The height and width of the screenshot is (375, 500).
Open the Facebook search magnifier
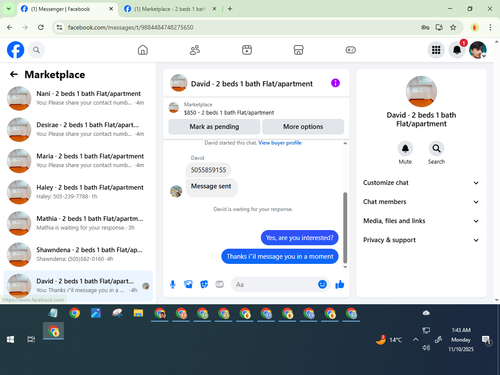[x=36, y=50]
